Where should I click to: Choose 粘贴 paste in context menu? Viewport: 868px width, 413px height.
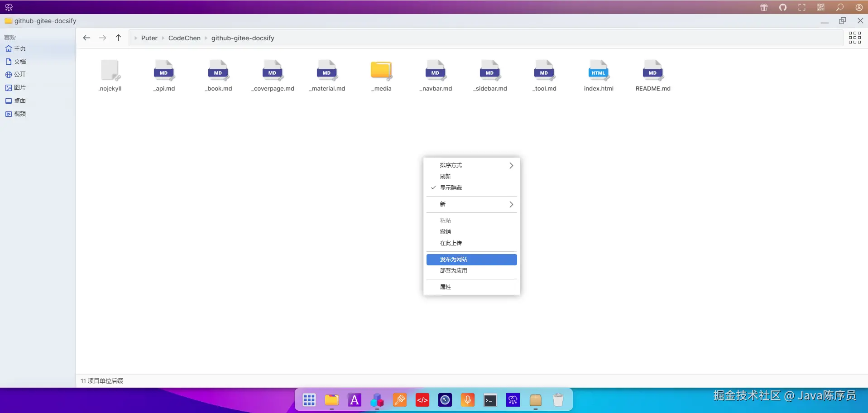pyautogui.click(x=471, y=221)
